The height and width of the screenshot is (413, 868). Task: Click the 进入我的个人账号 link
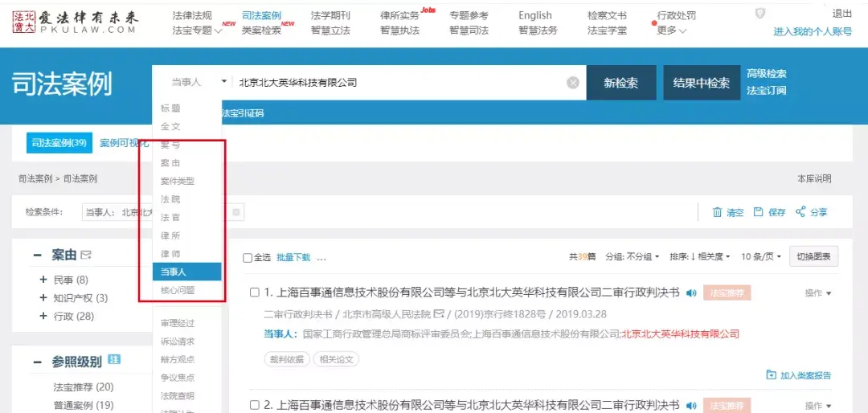tap(813, 31)
